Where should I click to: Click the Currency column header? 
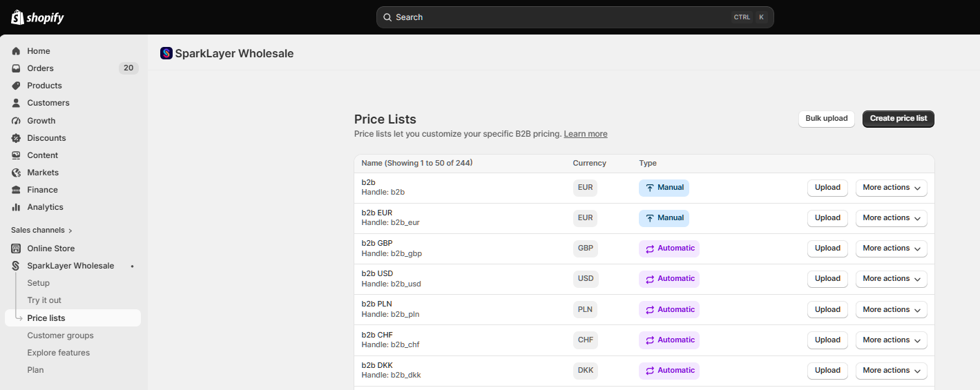click(x=589, y=164)
